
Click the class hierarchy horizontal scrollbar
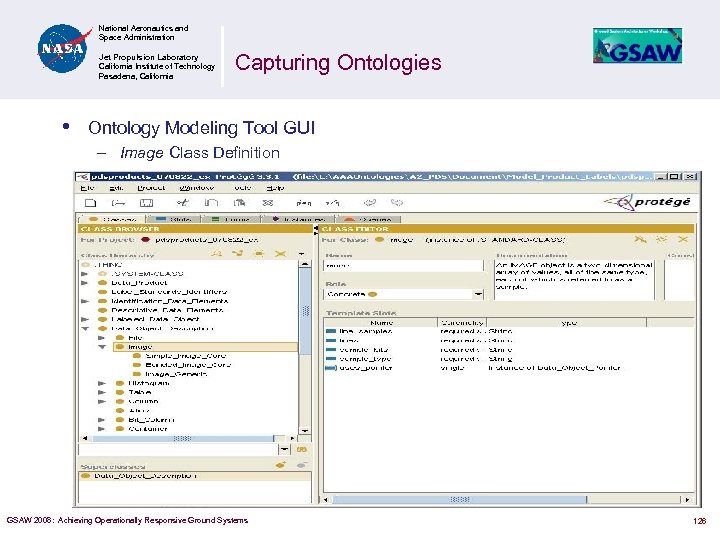[x=188, y=439]
